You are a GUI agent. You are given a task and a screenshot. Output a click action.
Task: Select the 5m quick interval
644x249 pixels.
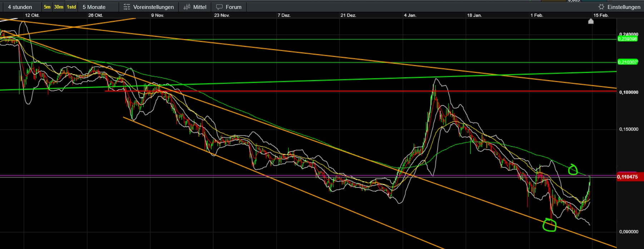coord(47,7)
